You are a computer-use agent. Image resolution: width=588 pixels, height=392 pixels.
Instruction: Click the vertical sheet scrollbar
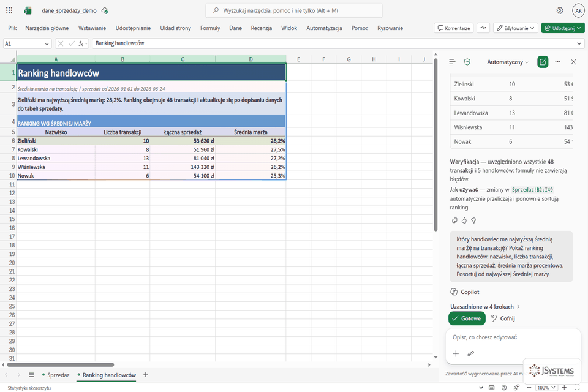[435, 145]
